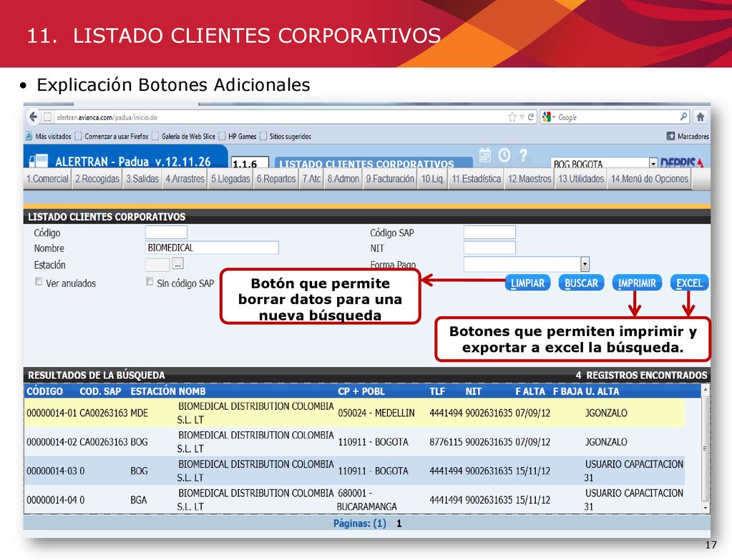Open Google search engine selector icon
The width and height of the screenshot is (732, 560).
tap(547, 117)
